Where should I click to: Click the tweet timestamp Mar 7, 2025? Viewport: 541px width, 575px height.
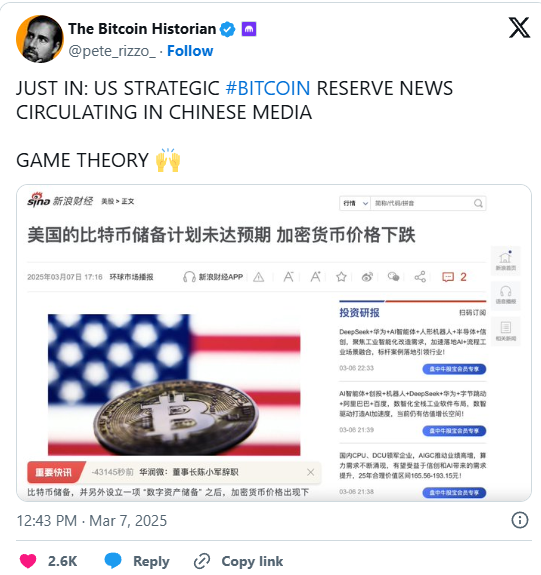click(92, 521)
